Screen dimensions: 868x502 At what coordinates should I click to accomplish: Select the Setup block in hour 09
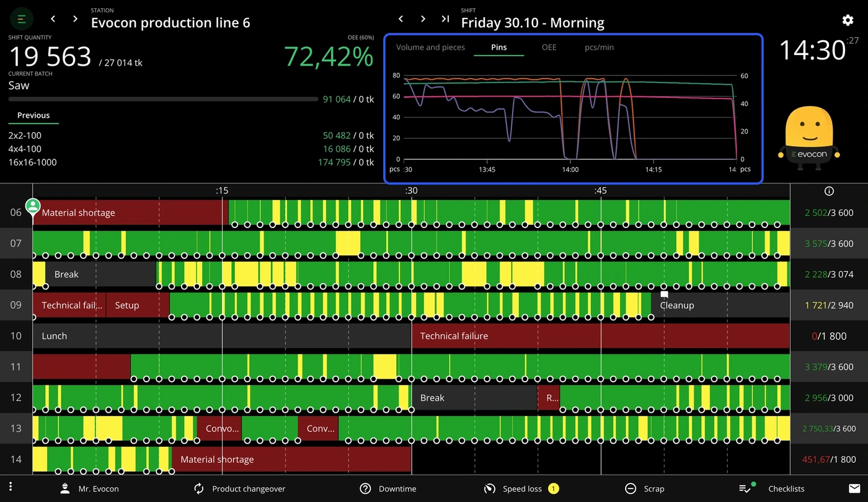(138, 305)
